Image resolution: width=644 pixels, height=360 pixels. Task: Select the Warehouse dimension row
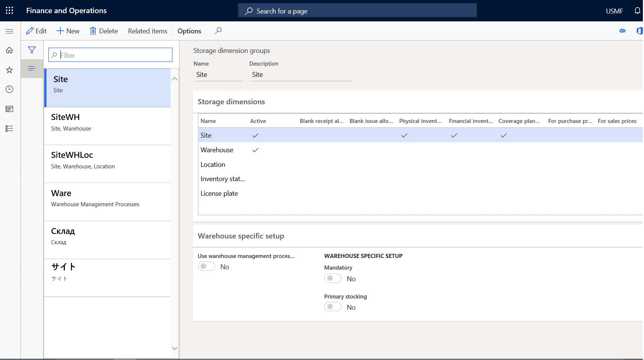(421, 150)
